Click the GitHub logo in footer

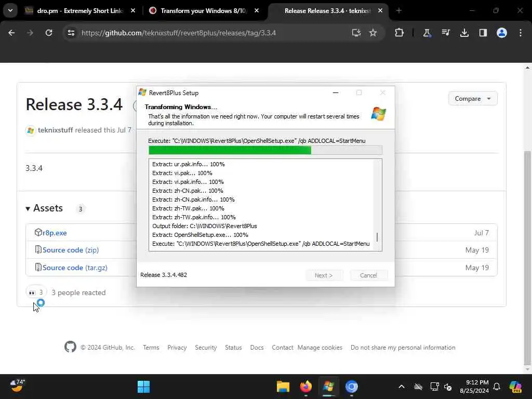point(70,347)
